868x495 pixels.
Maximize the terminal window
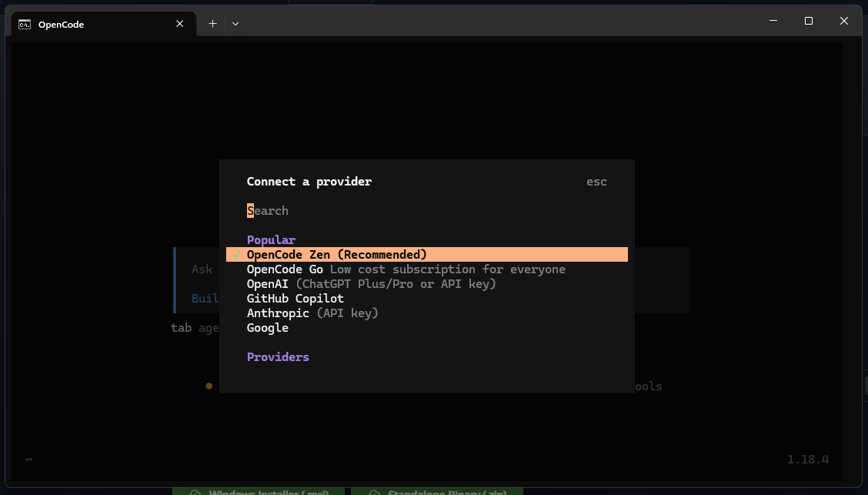click(809, 21)
